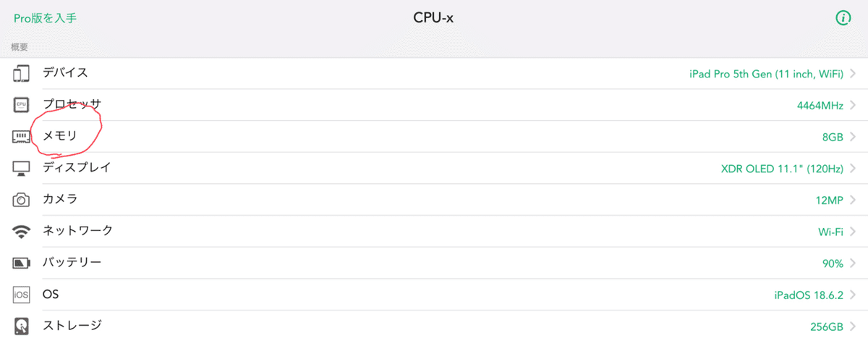Click the Wi-Fi network icon

click(22, 231)
